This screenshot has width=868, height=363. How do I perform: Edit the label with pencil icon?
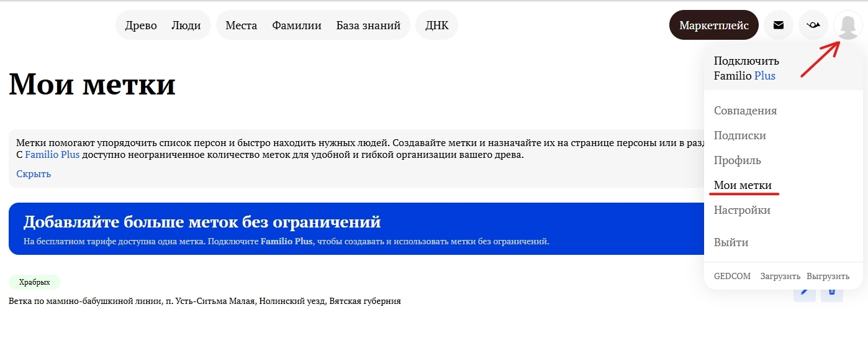point(805,292)
